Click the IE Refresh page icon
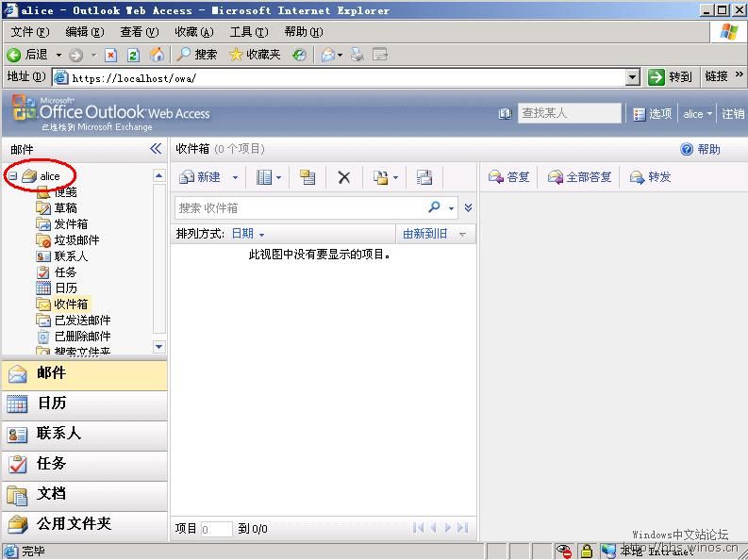The height and width of the screenshot is (560, 748). (133, 55)
